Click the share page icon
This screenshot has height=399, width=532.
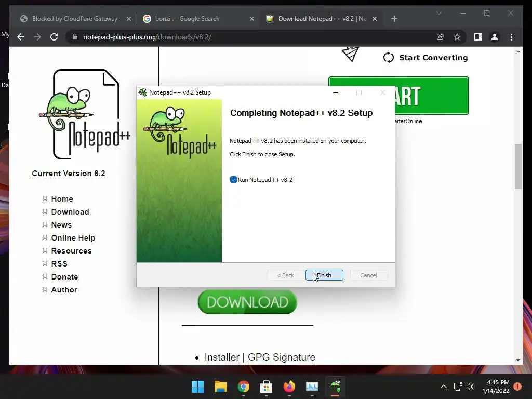(441, 37)
